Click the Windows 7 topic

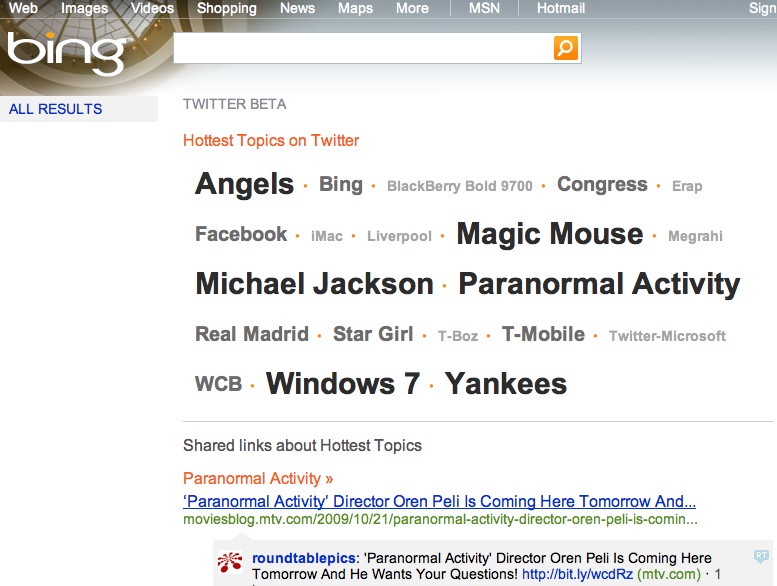click(x=343, y=383)
